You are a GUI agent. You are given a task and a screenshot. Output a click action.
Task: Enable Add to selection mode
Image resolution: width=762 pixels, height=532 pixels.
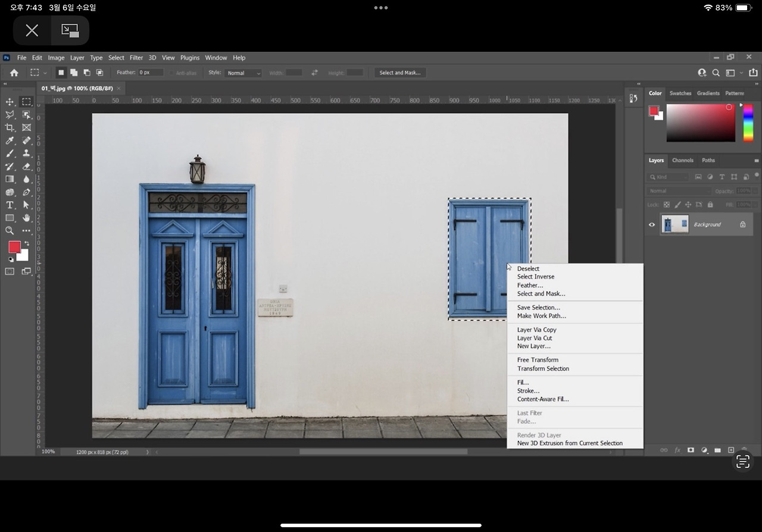(x=74, y=73)
